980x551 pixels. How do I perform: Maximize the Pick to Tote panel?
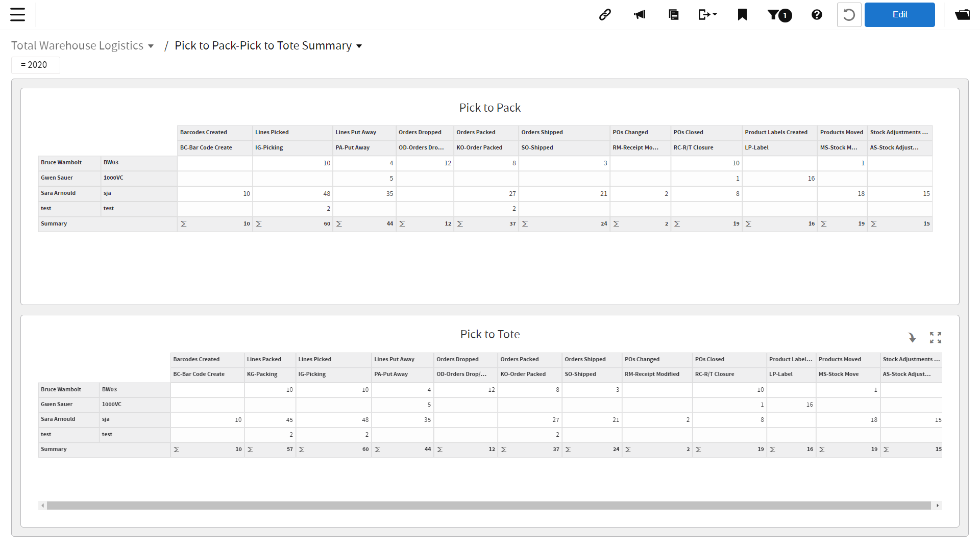click(x=935, y=337)
